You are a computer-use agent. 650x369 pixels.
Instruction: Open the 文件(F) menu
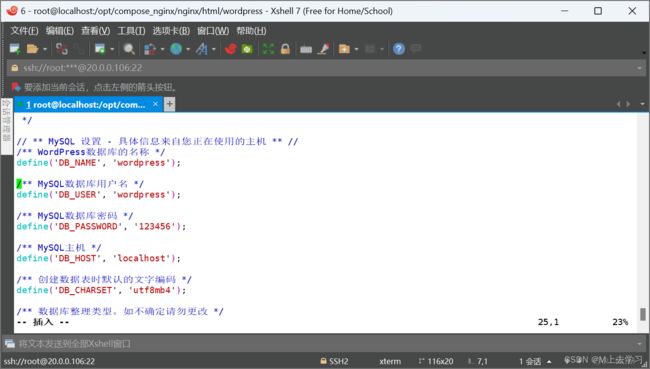tap(24, 31)
